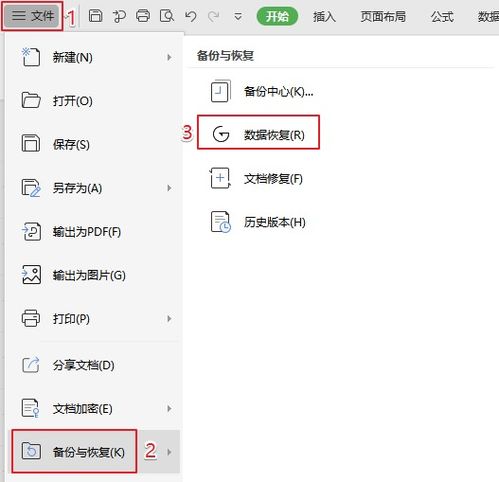Expand the 另存为 submenu arrow

[x=169, y=188]
